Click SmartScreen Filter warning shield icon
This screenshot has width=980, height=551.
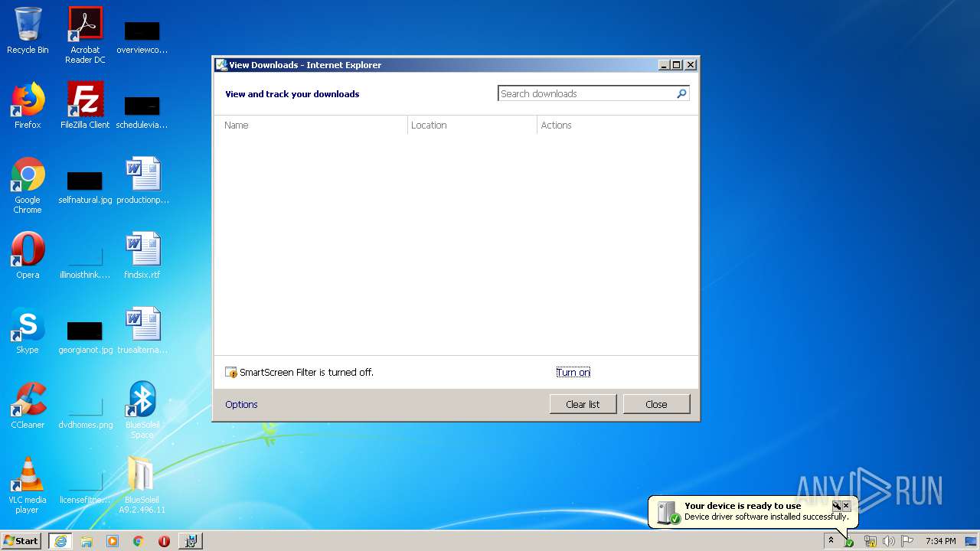231,373
